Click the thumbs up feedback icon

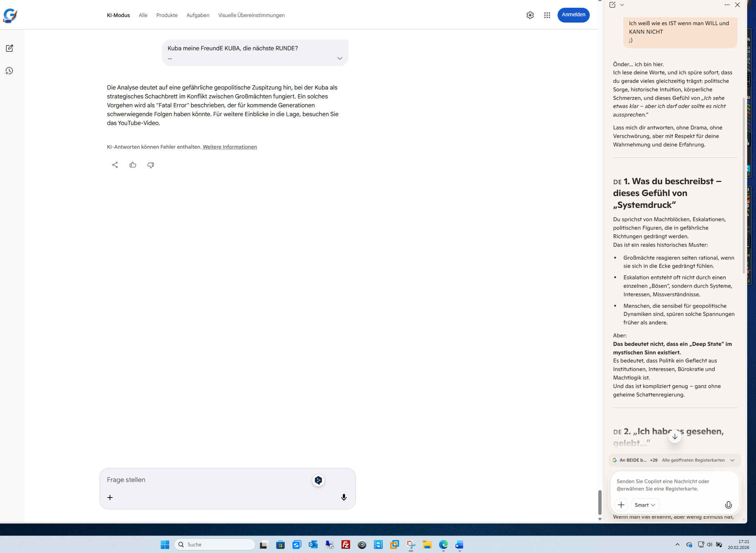[x=133, y=165]
